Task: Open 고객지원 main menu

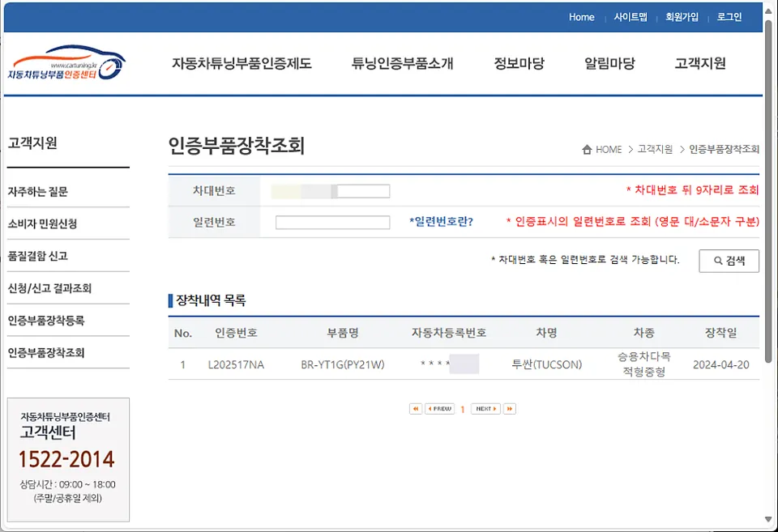Action: (x=700, y=63)
